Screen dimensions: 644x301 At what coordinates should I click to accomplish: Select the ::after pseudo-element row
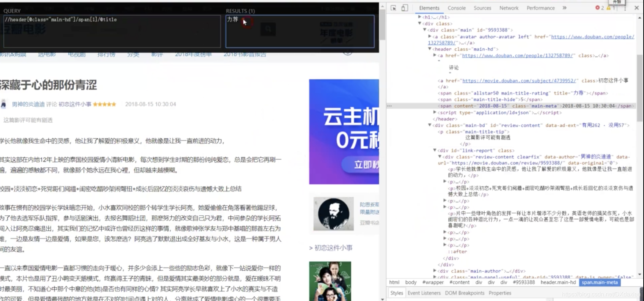point(457,252)
